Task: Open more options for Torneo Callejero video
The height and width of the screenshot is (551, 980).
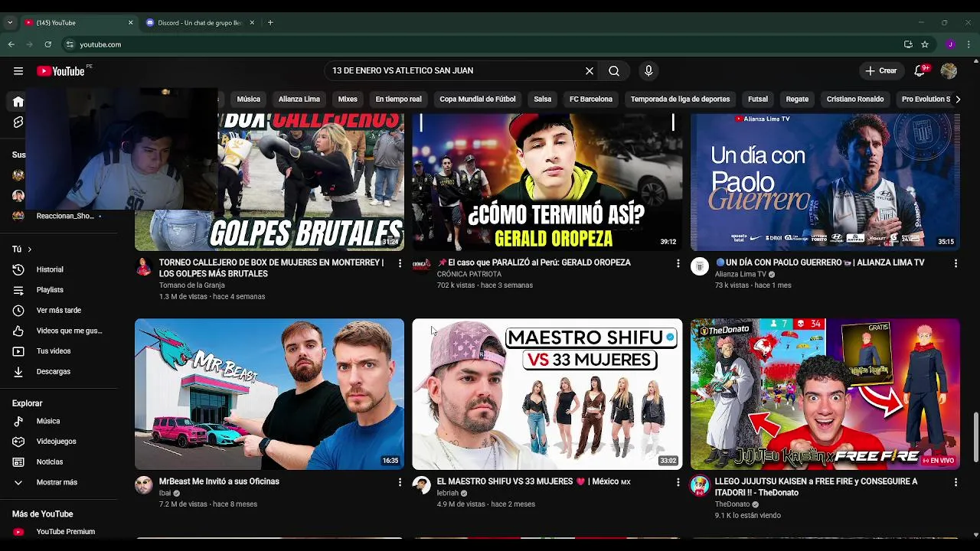Action: tap(400, 263)
